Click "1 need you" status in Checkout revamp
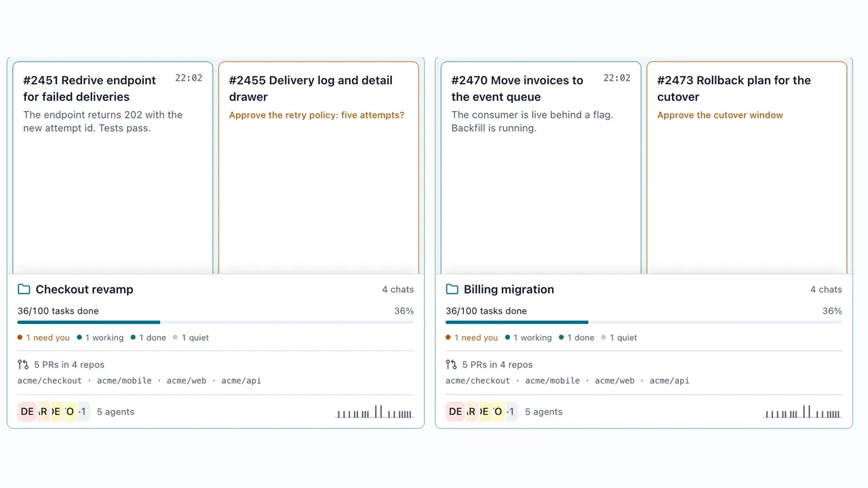This screenshot has width=868, height=488. point(44,338)
